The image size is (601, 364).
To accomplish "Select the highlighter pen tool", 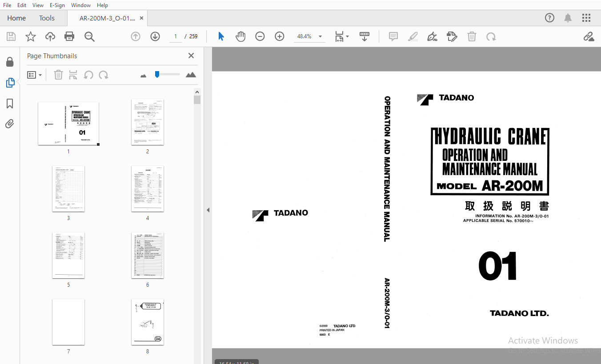I will (x=413, y=36).
